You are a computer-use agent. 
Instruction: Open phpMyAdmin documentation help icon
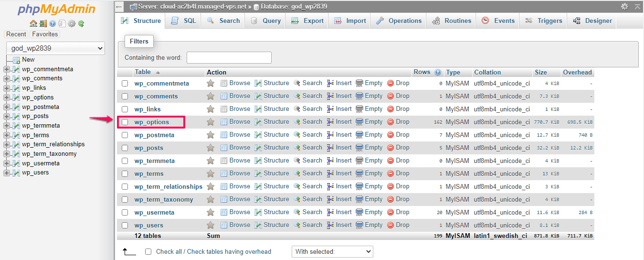click(53, 23)
